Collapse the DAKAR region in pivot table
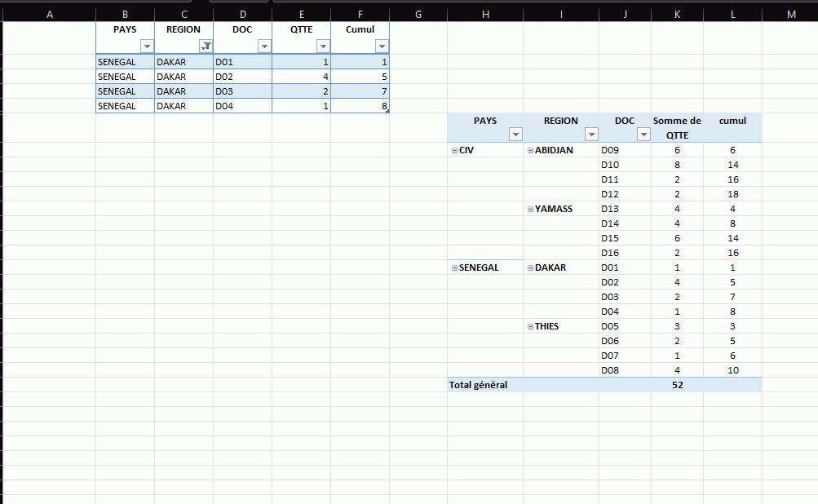Screen dimensions: 818x504 pyautogui.click(x=530, y=268)
